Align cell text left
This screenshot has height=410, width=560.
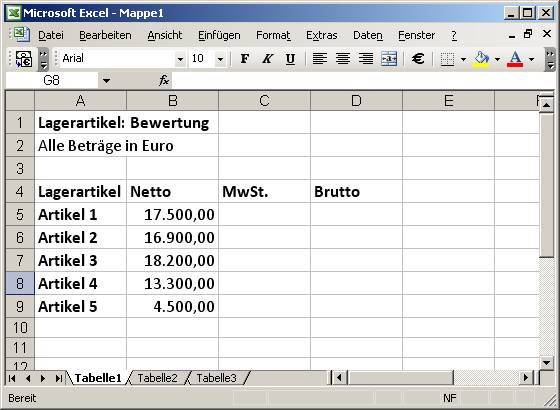coord(320,59)
